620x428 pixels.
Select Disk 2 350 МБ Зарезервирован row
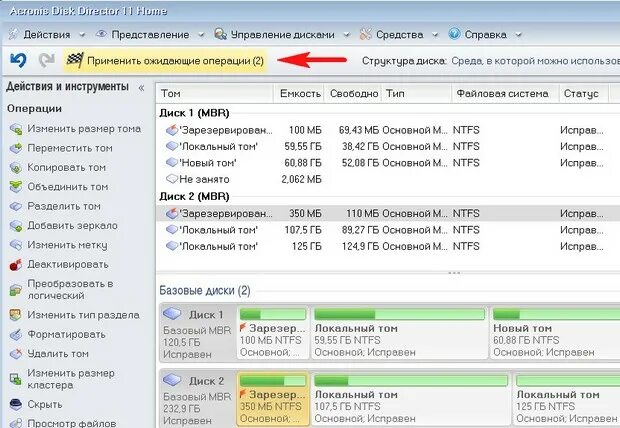coord(388,214)
